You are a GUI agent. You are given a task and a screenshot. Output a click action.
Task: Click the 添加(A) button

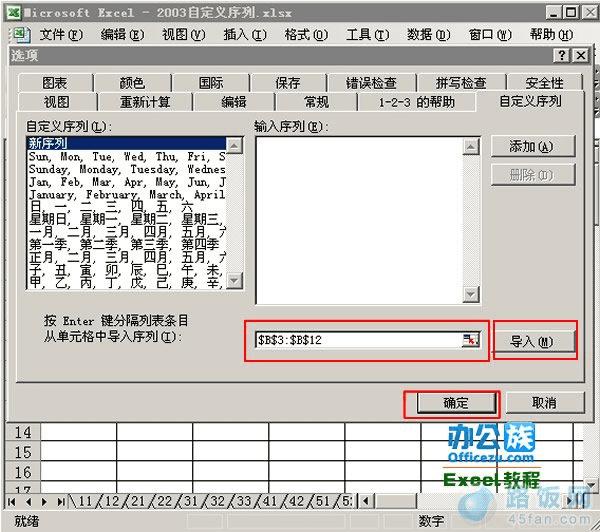(532, 146)
